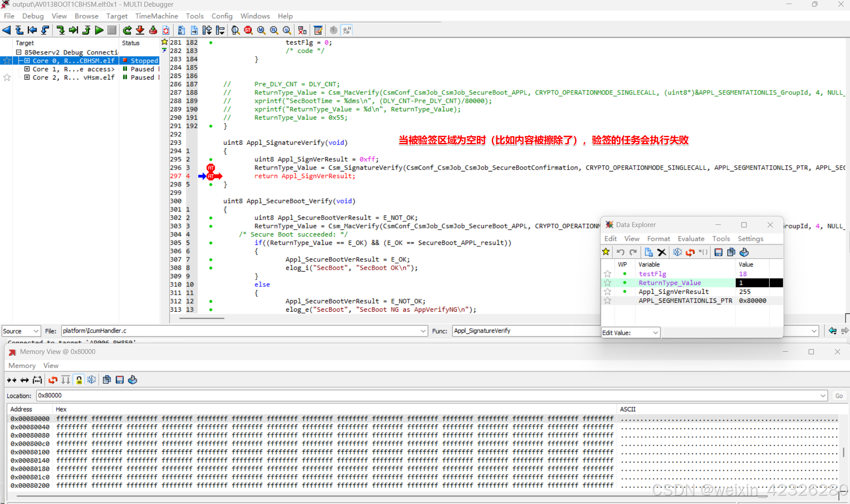850x504 pixels.
Task: Save Data Explorer contents via floppy icon
Action: click(x=718, y=252)
